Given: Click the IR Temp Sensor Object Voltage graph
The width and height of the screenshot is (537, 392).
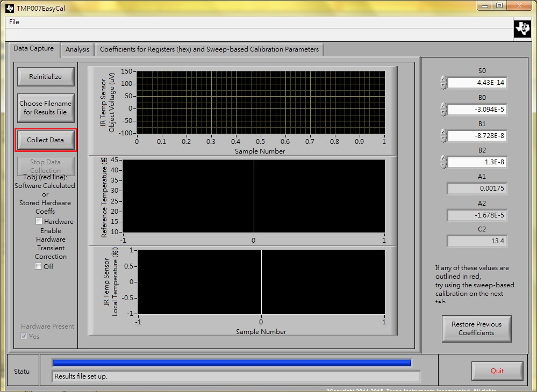Looking at the screenshot, I should tap(261, 102).
